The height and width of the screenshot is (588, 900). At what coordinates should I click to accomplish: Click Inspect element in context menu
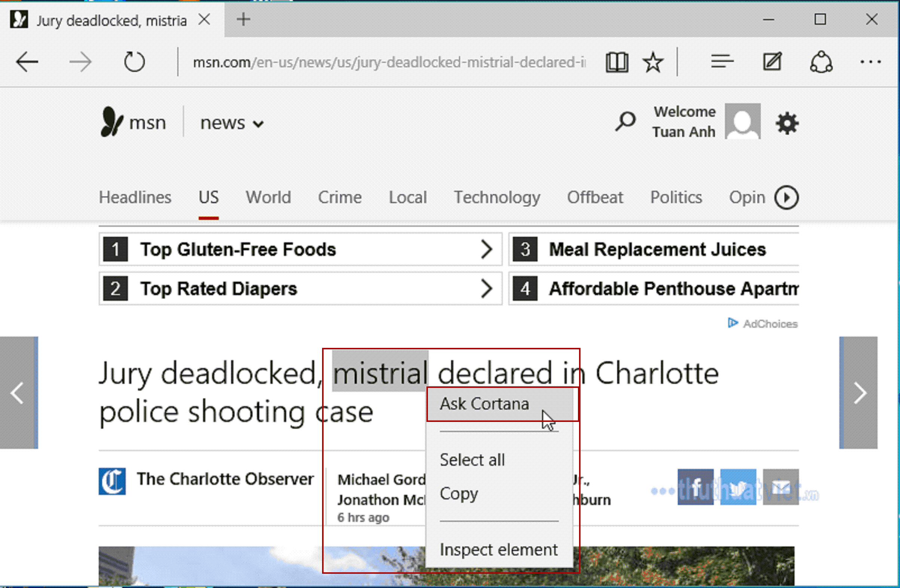coord(498,550)
